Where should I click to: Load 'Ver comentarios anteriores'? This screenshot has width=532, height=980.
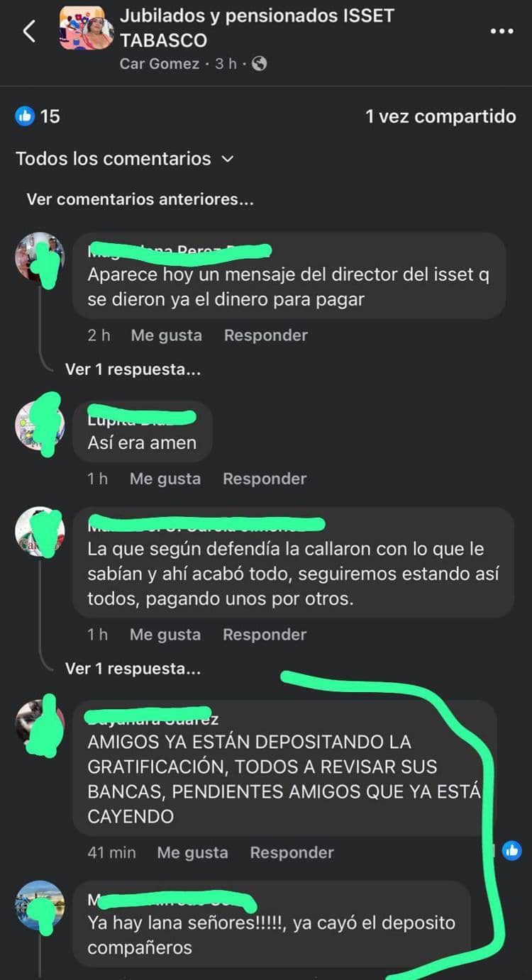pos(140,199)
